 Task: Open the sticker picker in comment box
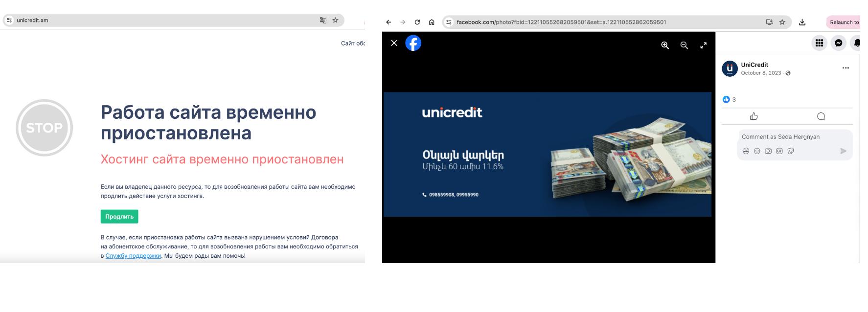(x=791, y=151)
